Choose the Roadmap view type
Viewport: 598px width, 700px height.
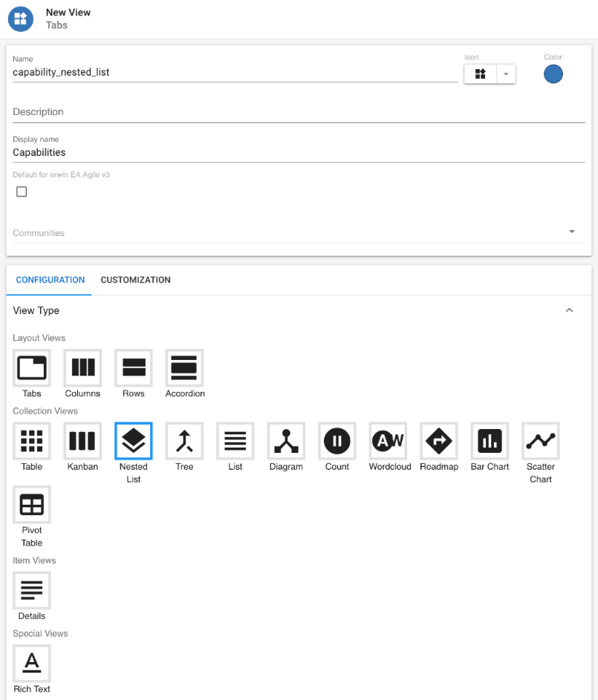tap(439, 441)
